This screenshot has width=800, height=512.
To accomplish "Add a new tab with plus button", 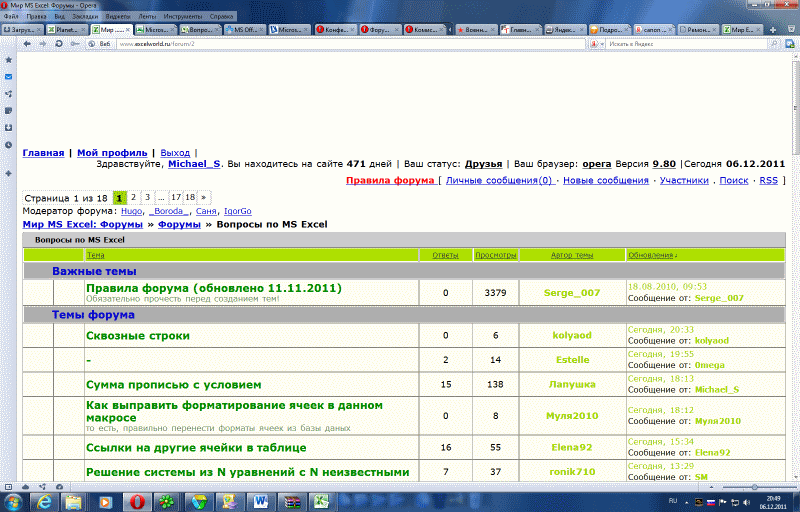I will pyautogui.click(x=773, y=30).
